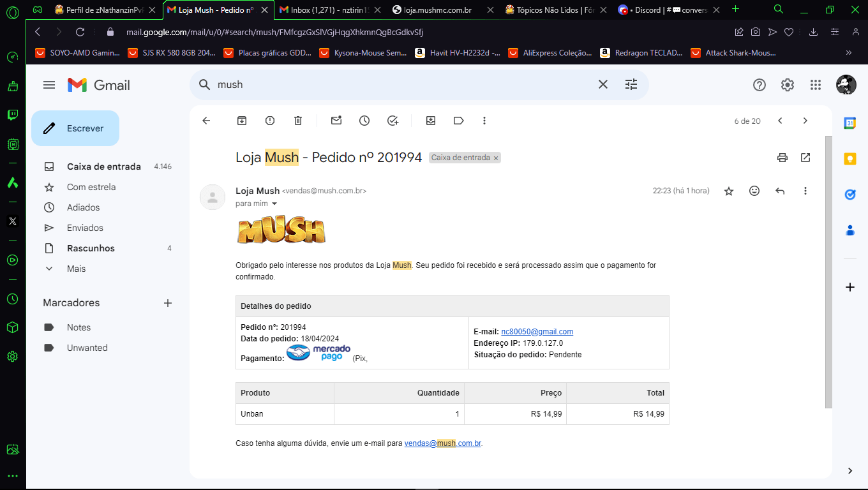The image size is (868, 490).
Task: Switch to Tópicos Não Lidos tab
Action: (555, 10)
